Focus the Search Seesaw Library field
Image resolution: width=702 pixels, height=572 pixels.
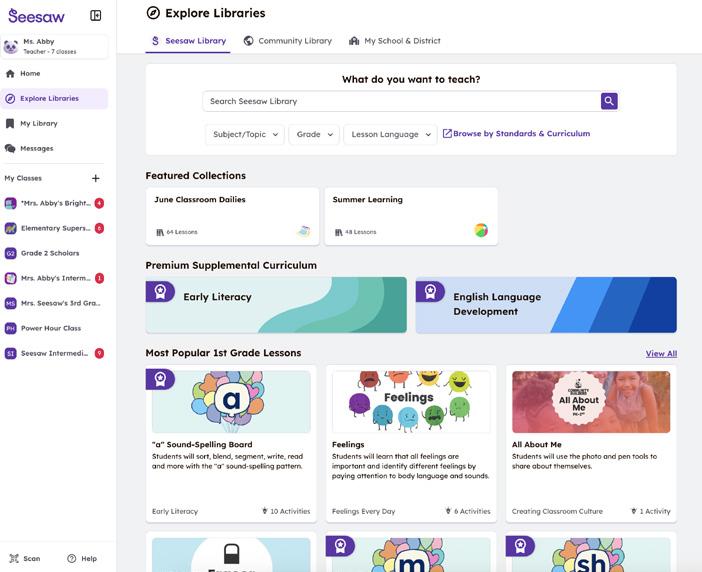click(401, 102)
